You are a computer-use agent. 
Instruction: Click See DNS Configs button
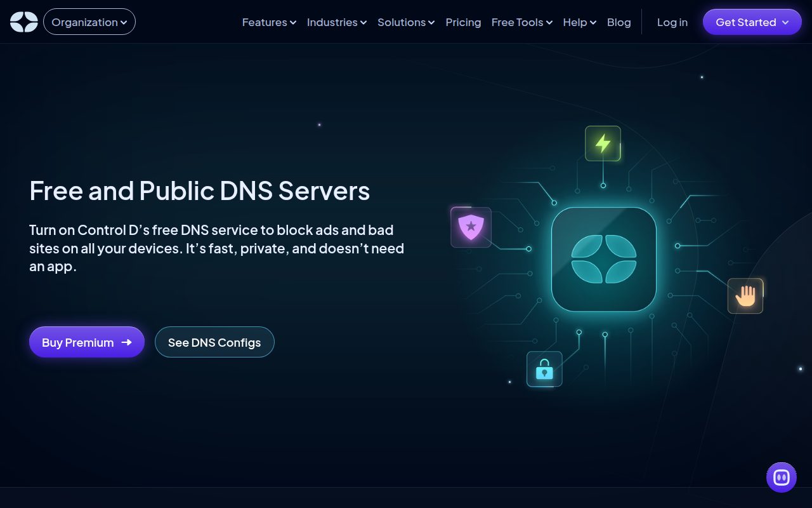(x=214, y=342)
